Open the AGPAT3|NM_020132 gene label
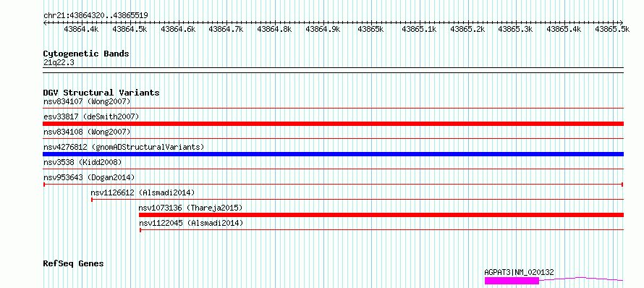Viewport: 644px width, 288px height. (519, 272)
